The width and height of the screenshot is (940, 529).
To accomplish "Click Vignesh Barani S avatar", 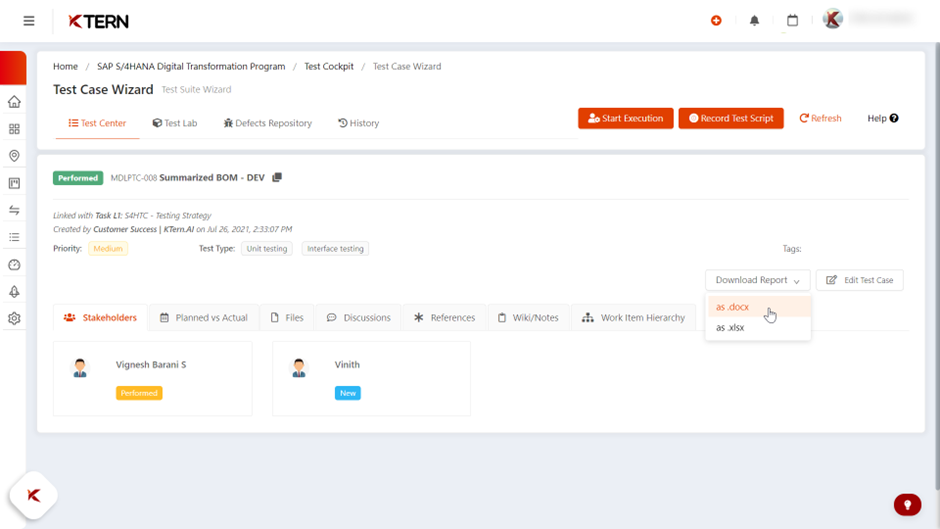I will pos(80,367).
